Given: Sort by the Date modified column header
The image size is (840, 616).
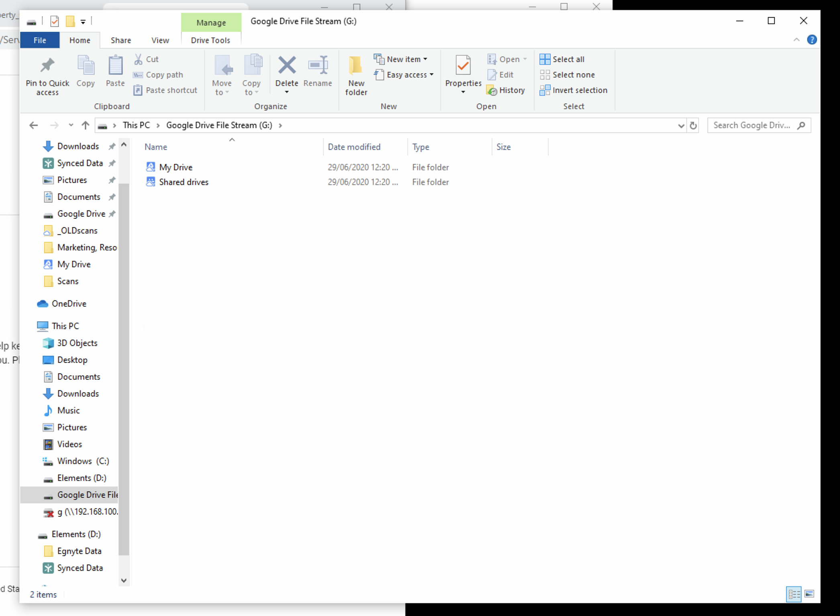Looking at the screenshot, I should pos(354,147).
